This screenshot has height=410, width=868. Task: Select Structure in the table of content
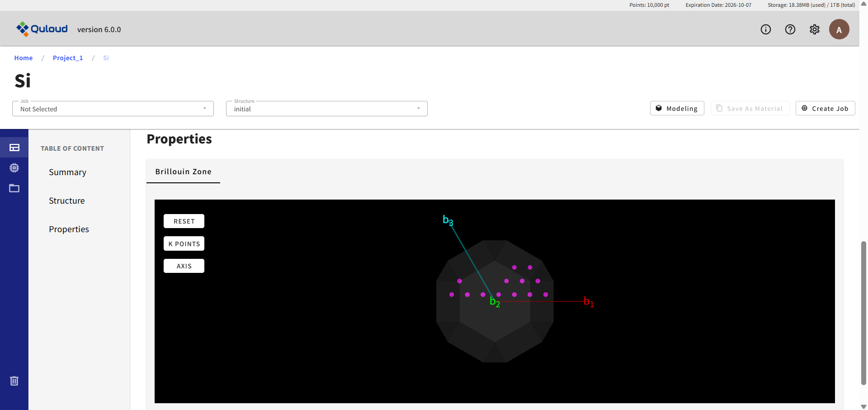[x=66, y=200]
